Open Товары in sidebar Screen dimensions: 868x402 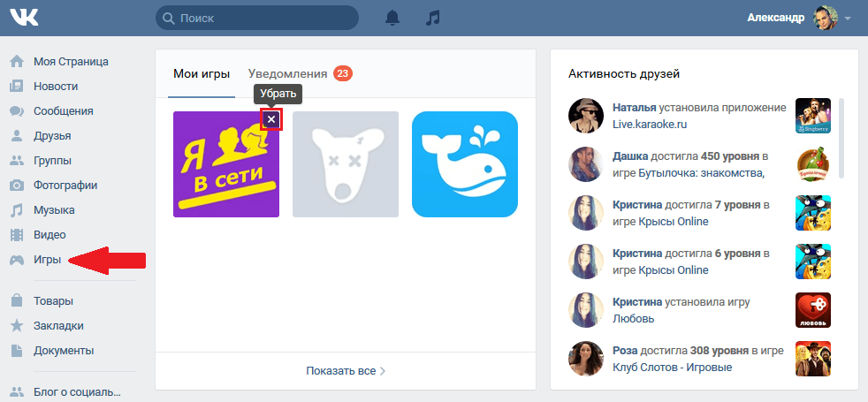[x=53, y=301]
